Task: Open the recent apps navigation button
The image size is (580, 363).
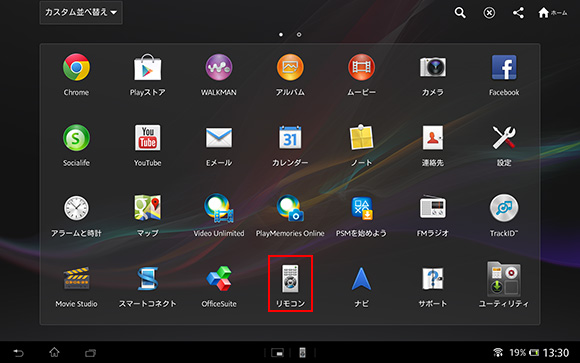Action: (x=90, y=353)
